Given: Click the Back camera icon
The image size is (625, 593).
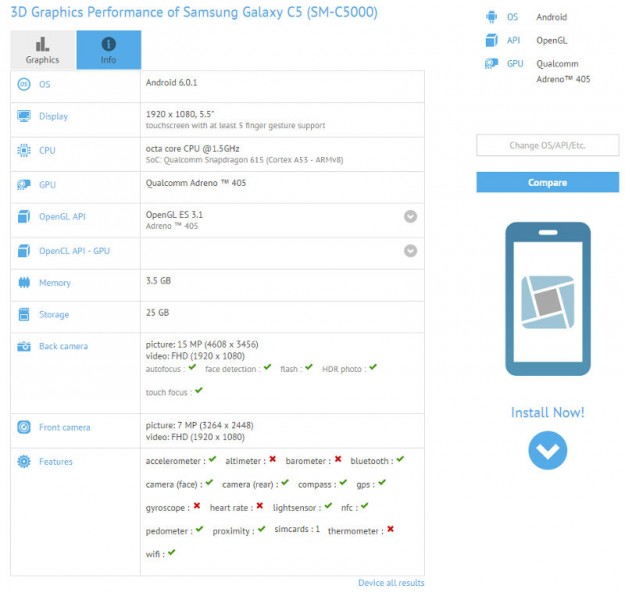Looking at the screenshot, I should pyautogui.click(x=24, y=347).
